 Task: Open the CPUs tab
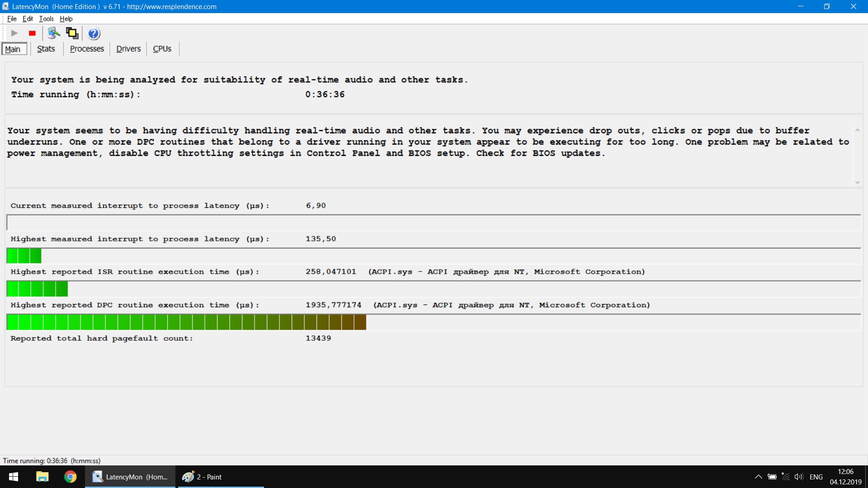tap(162, 49)
